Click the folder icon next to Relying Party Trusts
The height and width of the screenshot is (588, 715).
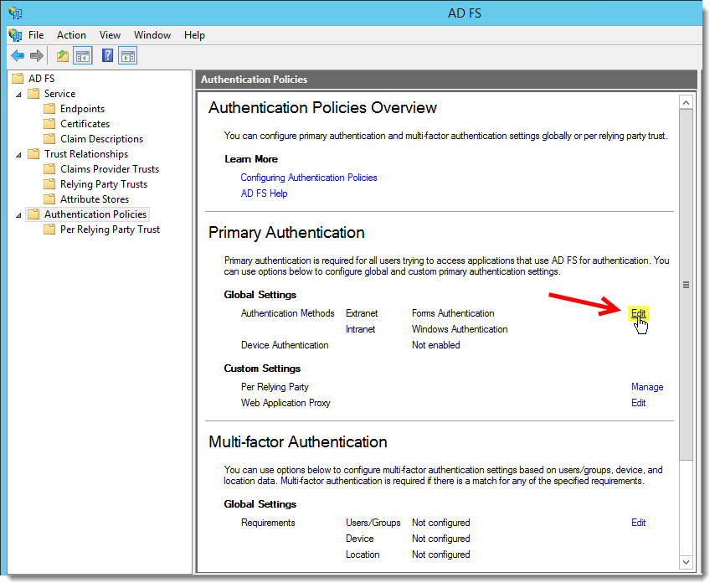pos(49,183)
